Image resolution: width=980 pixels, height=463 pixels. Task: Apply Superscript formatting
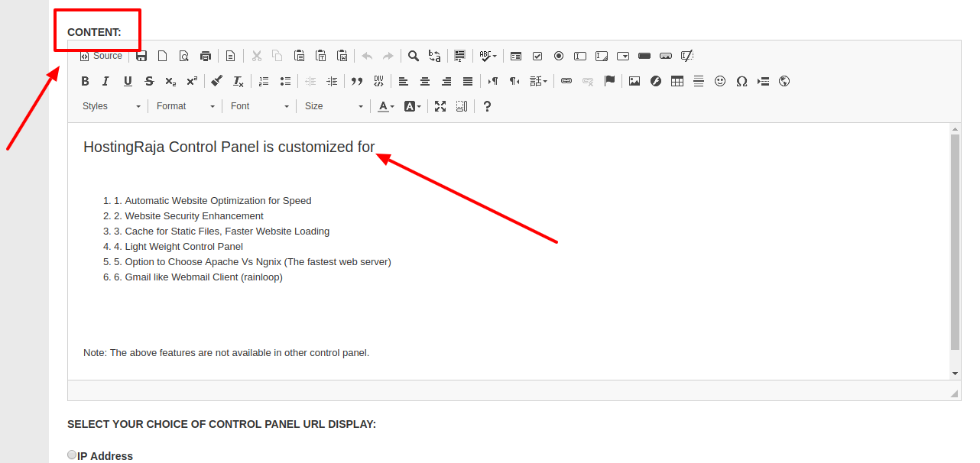(192, 81)
